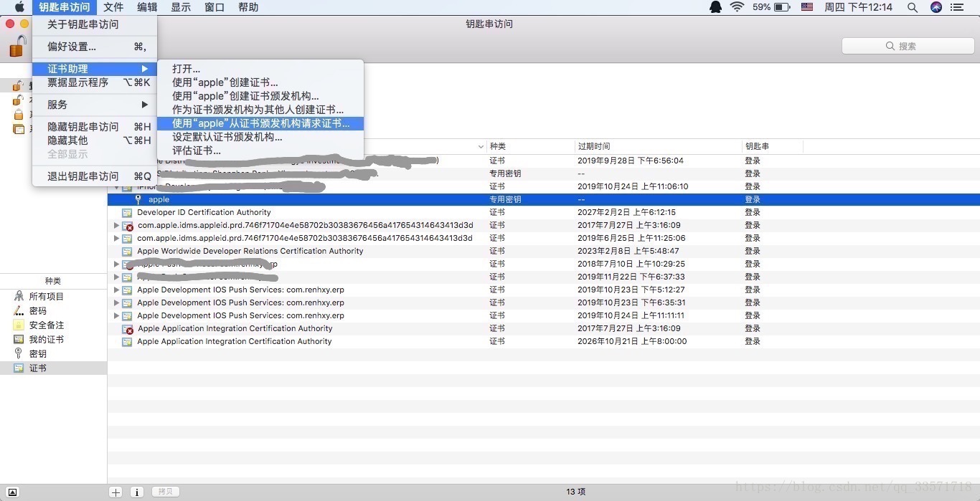Choose 设定默认证书颁发机构… submenu item
The image size is (980, 501).
point(260,137)
